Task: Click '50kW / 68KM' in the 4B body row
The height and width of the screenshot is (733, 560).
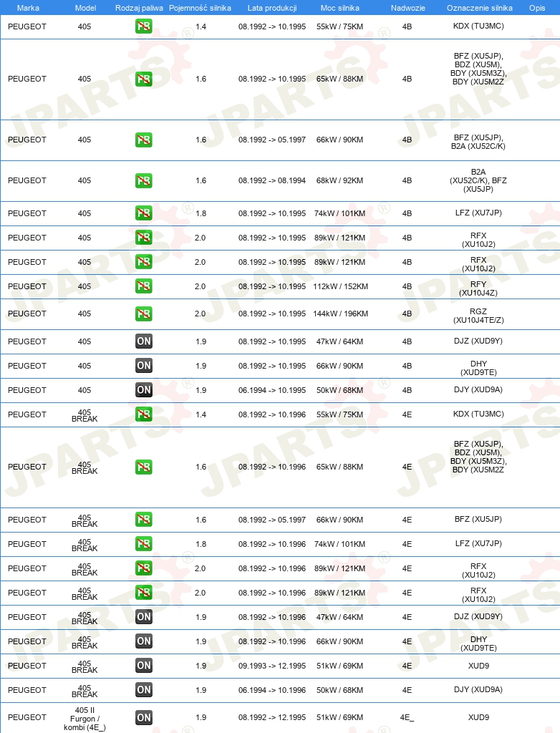Action: point(339,390)
